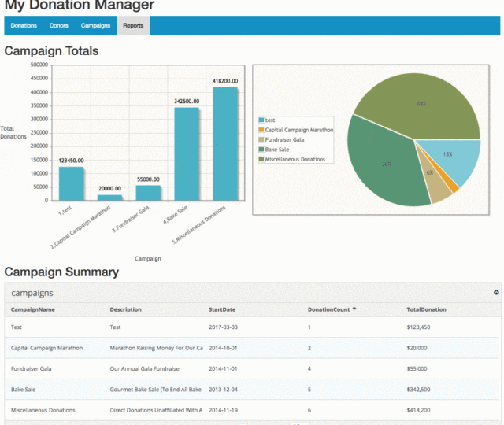Select the 418200.00 Miscellaneous Donations bar
This screenshot has height=425, width=504.
coord(225,144)
